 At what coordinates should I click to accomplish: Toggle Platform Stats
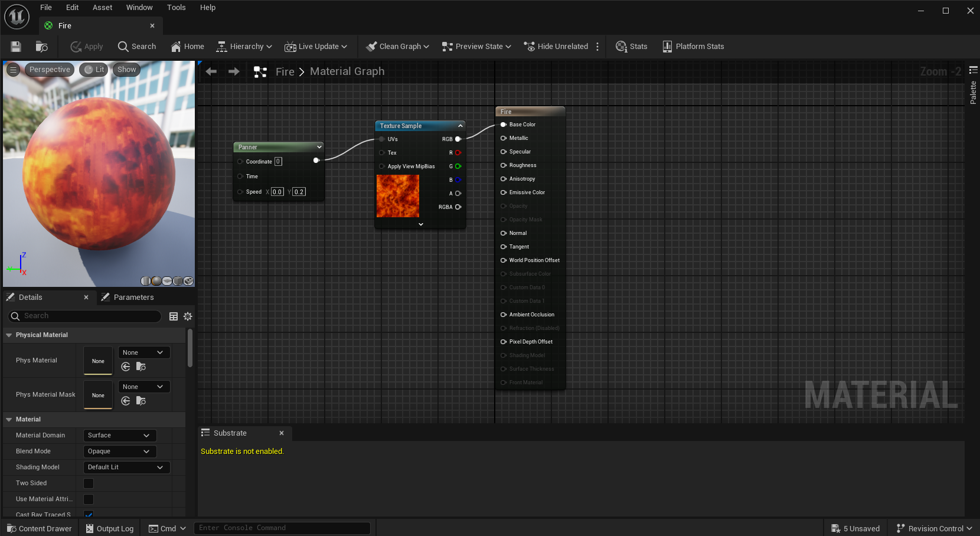[693, 47]
